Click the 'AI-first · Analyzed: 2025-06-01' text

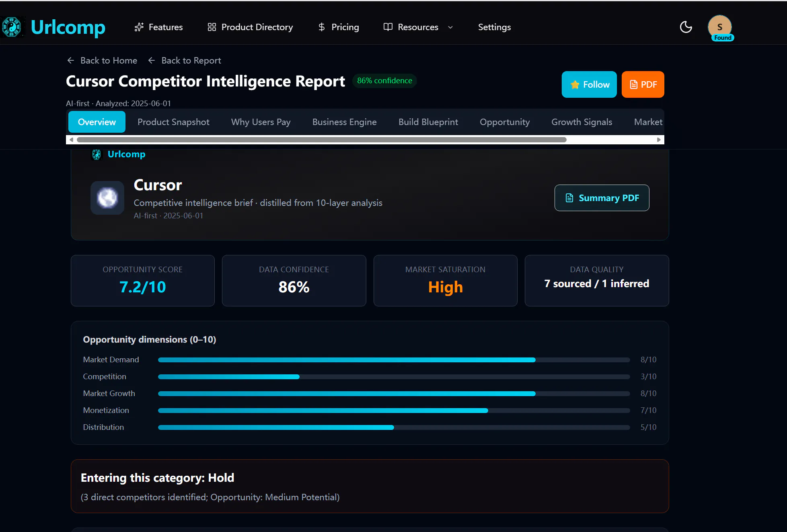click(x=119, y=103)
